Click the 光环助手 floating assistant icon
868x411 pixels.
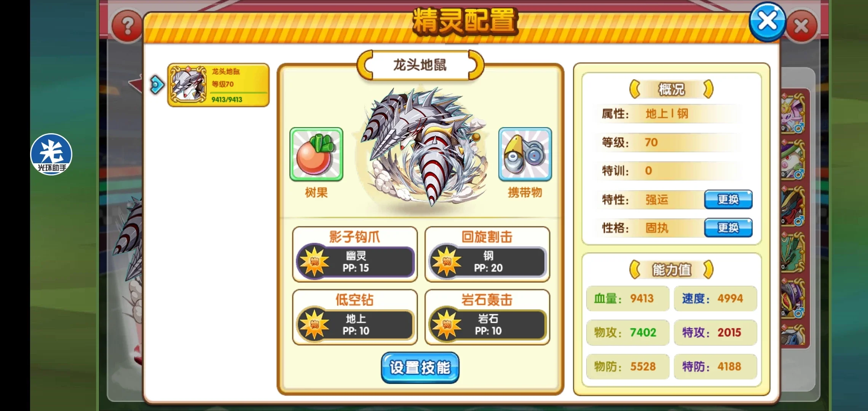tap(51, 154)
